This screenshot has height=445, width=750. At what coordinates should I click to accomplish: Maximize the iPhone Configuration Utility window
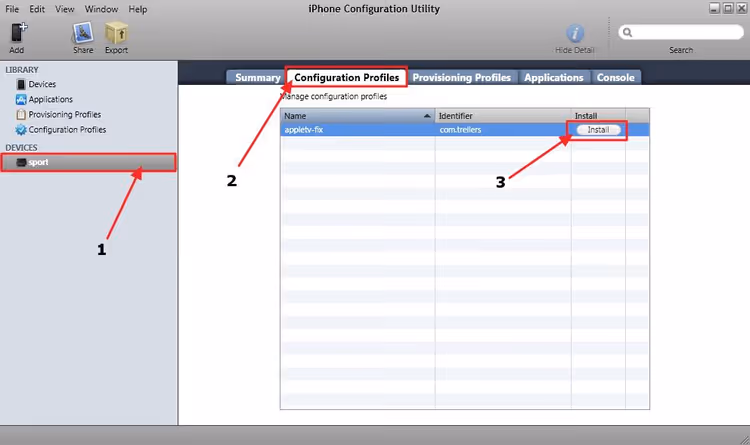click(728, 8)
